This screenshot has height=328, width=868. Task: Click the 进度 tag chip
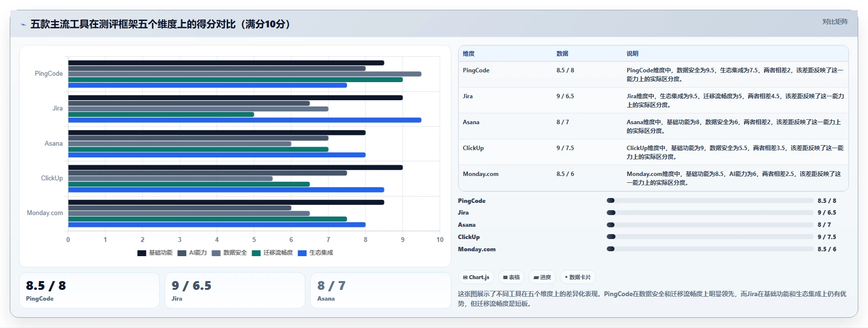click(x=542, y=277)
